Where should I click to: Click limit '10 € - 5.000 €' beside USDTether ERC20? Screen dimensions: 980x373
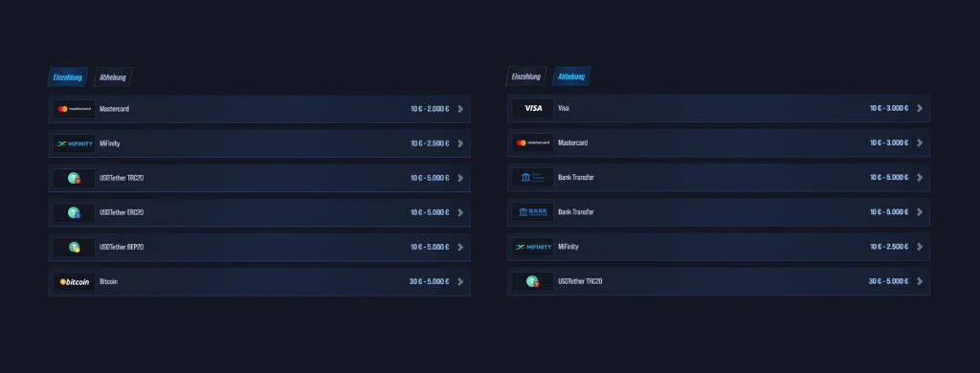coord(430,212)
